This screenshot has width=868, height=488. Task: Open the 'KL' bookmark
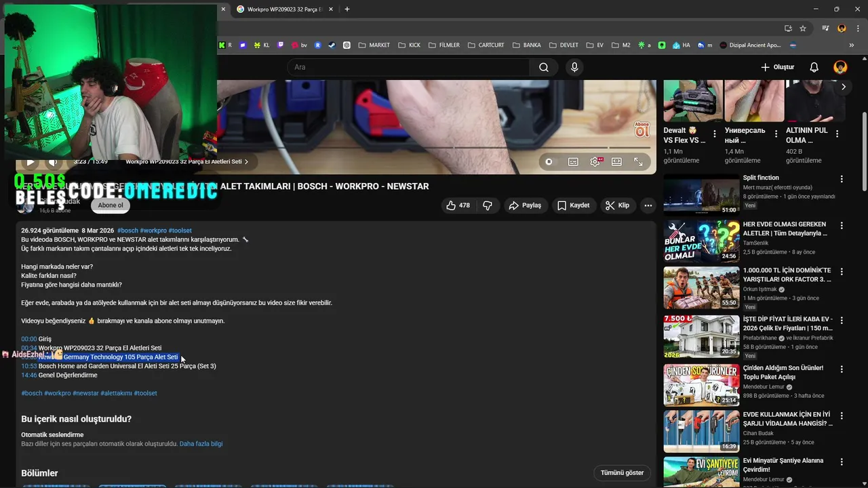[x=262, y=45]
